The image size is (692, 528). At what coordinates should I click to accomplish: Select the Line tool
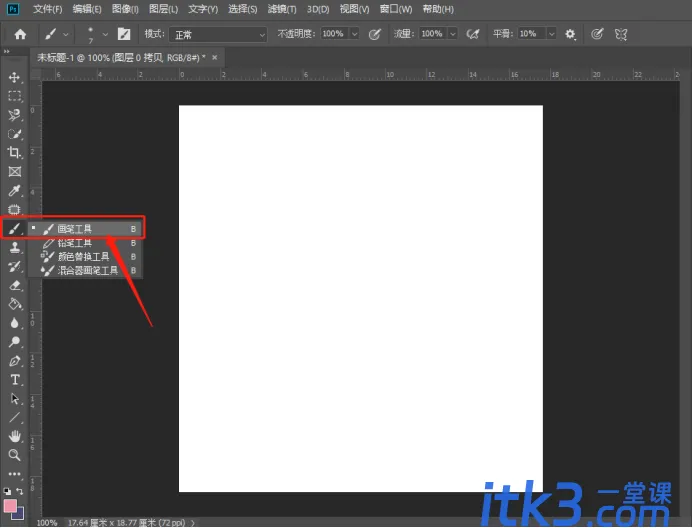point(14,417)
